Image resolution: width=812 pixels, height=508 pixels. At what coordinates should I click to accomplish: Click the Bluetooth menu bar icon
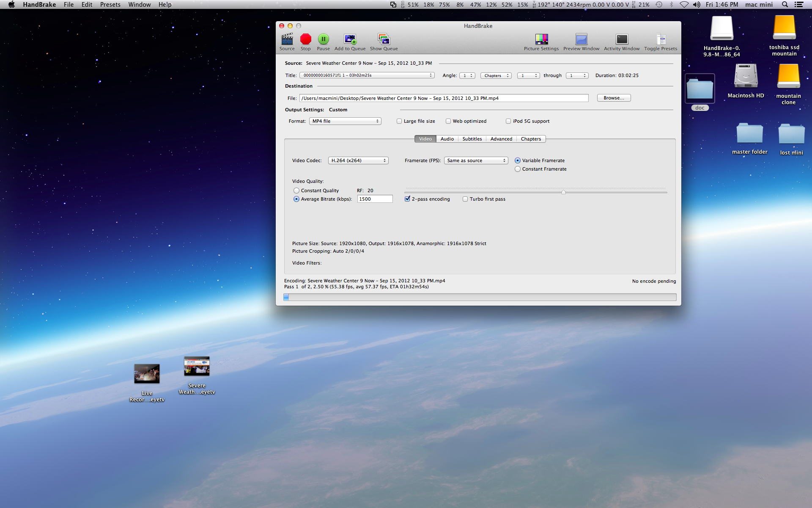[x=671, y=5]
